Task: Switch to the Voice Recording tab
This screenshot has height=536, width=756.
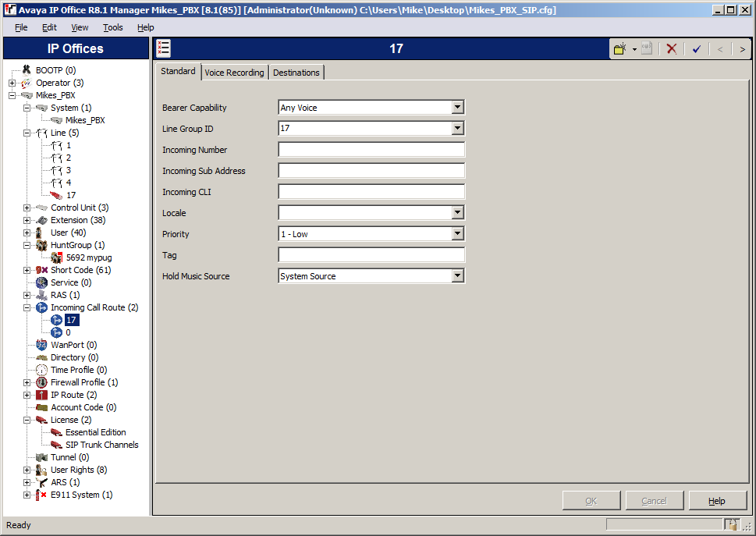Action: click(x=234, y=73)
